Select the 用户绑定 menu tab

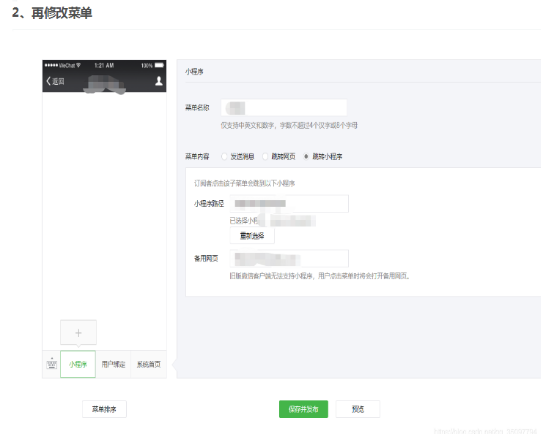(113, 364)
